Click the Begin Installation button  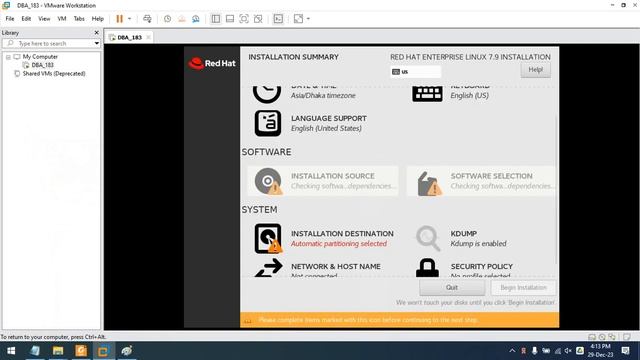click(523, 288)
